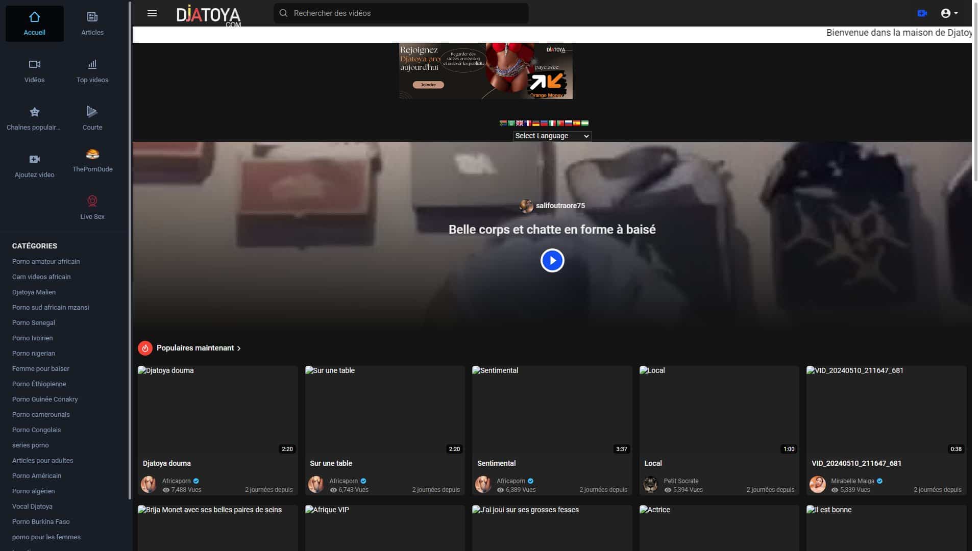This screenshot has height=551, width=980.
Task: Click the Vidéos camera icon in sidebar
Action: click(x=34, y=64)
